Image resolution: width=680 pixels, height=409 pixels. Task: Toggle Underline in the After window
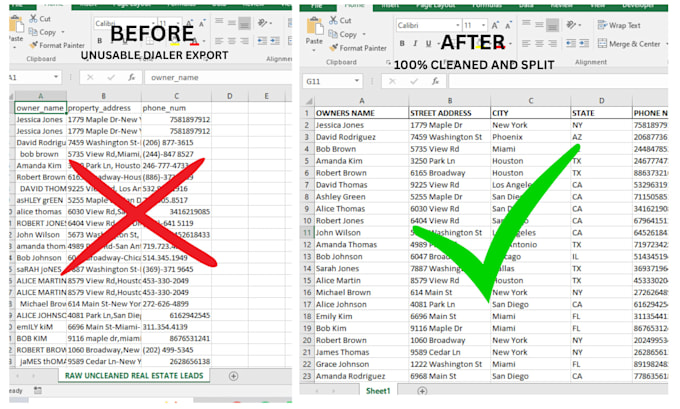pyautogui.click(x=428, y=43)
